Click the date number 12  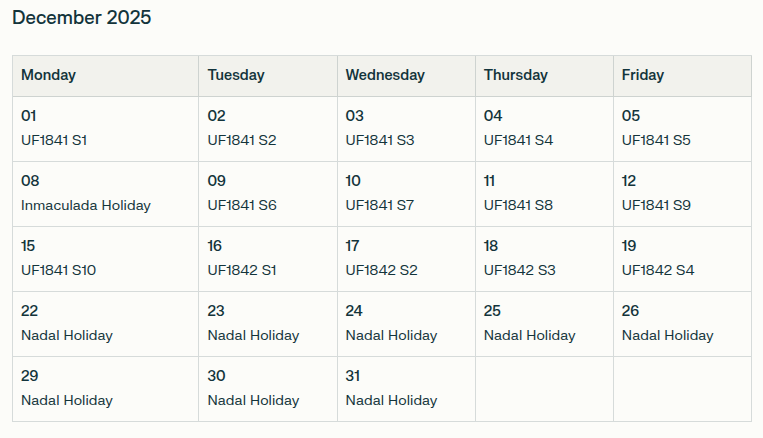629,181
